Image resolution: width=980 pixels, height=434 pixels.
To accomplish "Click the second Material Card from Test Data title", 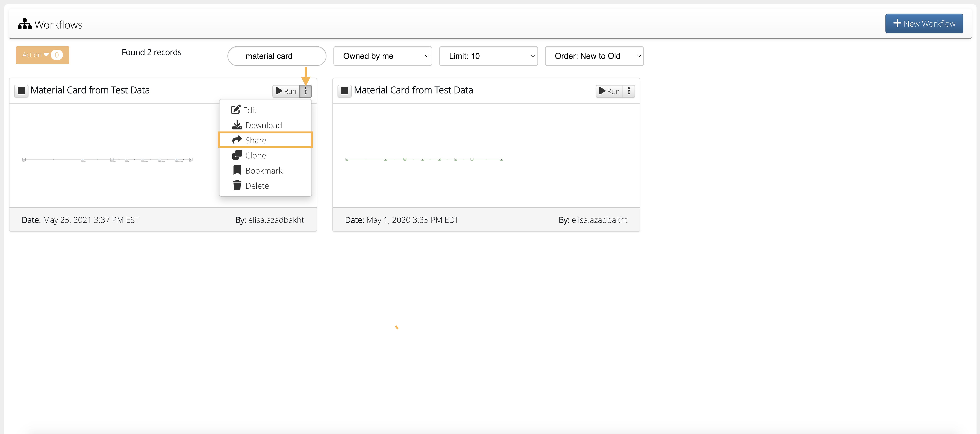I will coord(413,90).
